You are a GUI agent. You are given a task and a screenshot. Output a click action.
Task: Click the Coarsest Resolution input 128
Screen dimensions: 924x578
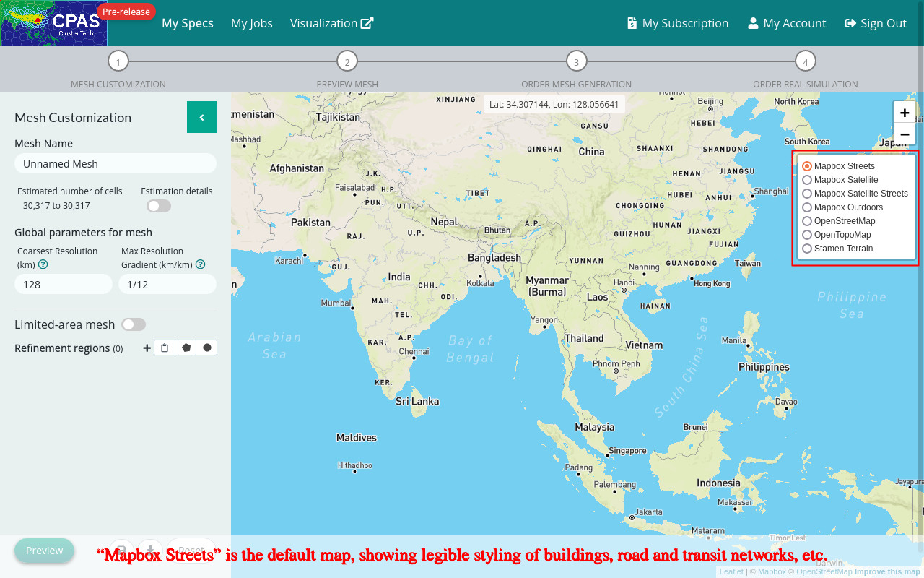point(64,284)
